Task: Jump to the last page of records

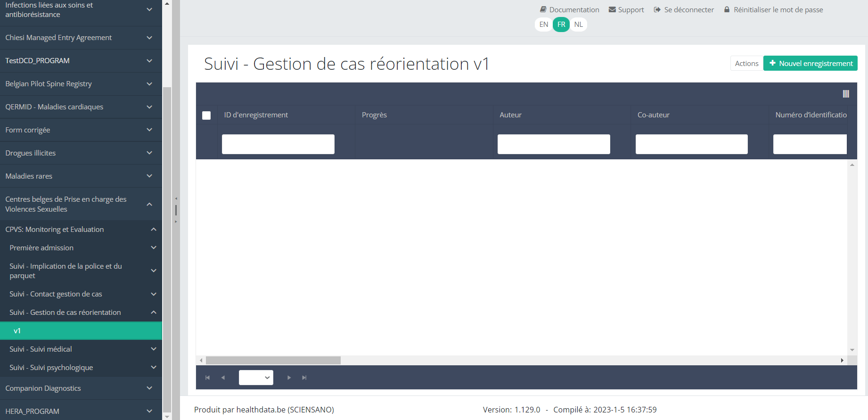Action: [304, 378]
